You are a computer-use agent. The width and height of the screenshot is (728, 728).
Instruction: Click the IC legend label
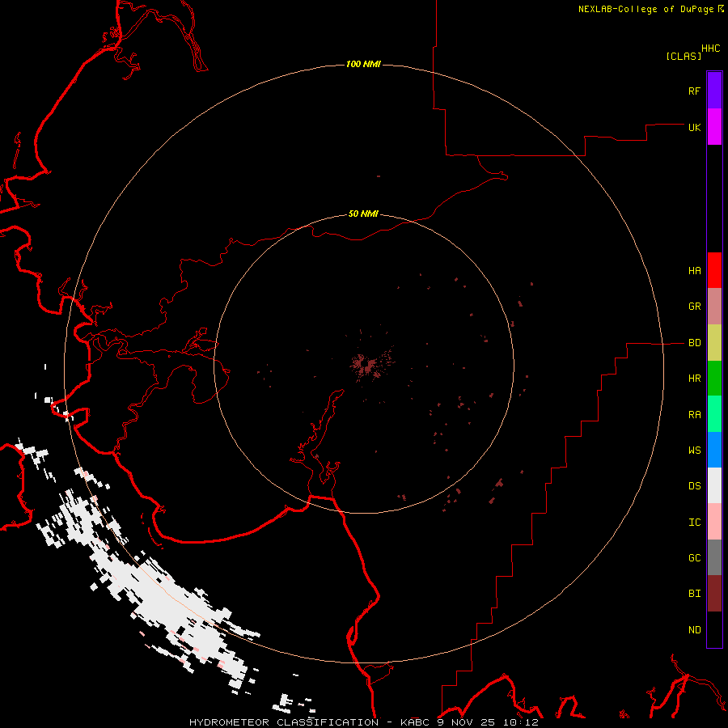(695, 523)
